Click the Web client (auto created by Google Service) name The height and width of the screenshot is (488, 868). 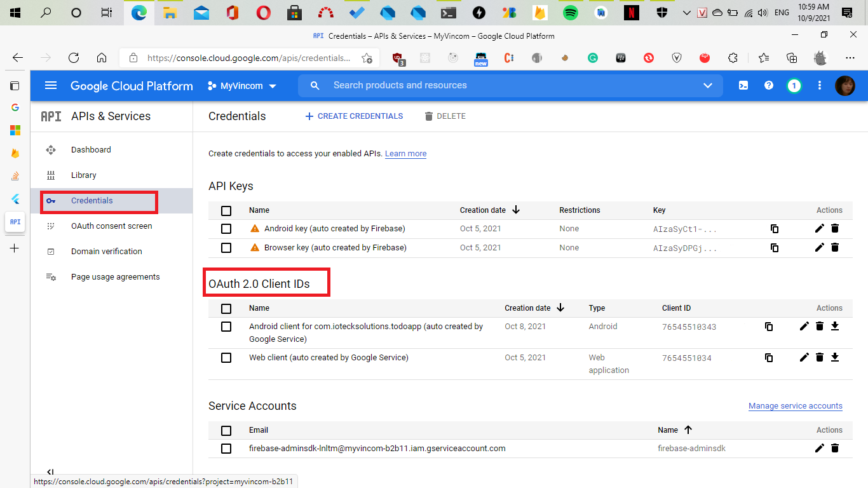pos(329,358)
